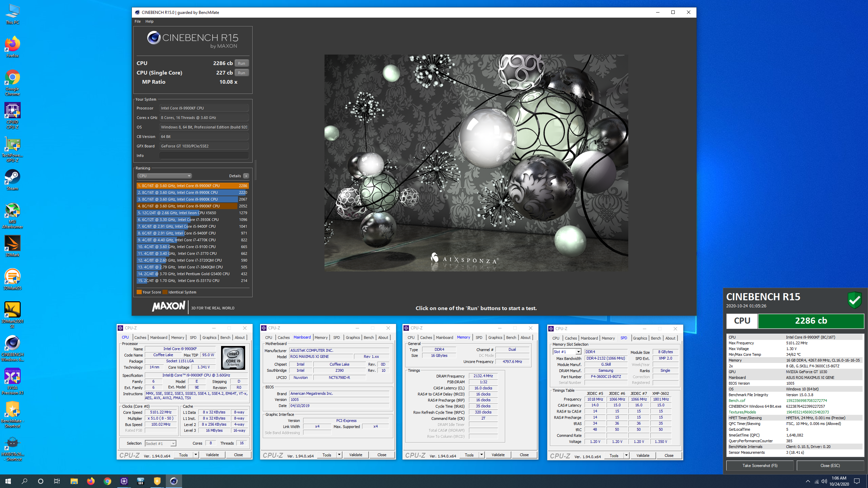The width and height of the screenshot is (868, 488).
Task: Click Tools button in SPD CPU-Z window
Action: pyautogui.click(x=614, y=456)
